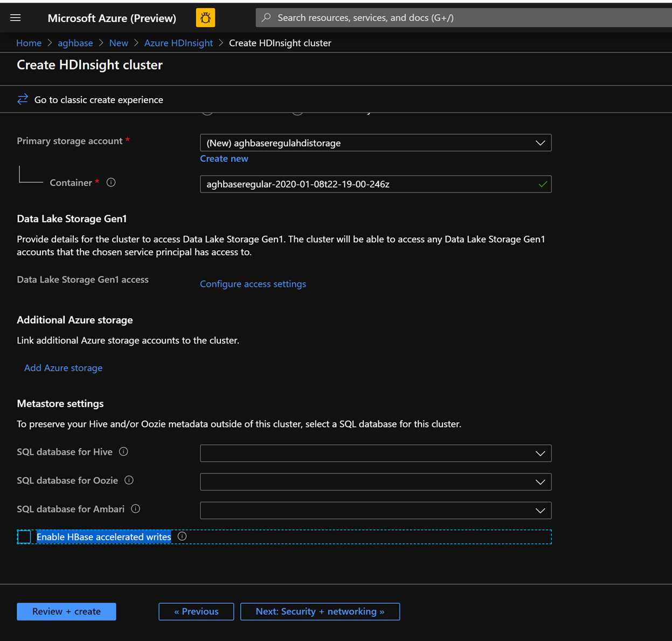The image size is (672, 641).
Task: Navigate to New breadcrumb
Action: [x=119, y=43]
